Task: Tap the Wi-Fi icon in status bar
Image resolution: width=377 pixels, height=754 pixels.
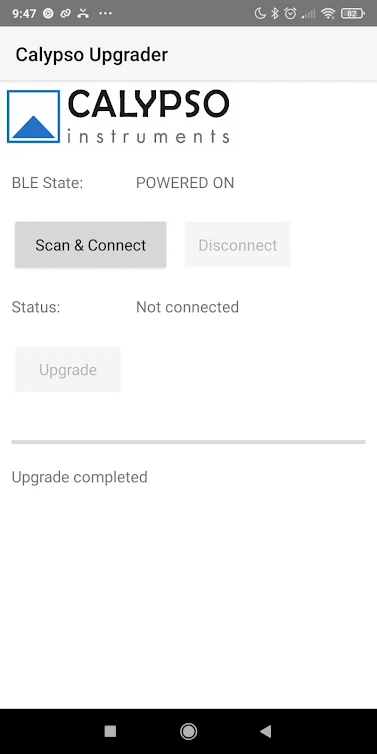Action: 328,13
